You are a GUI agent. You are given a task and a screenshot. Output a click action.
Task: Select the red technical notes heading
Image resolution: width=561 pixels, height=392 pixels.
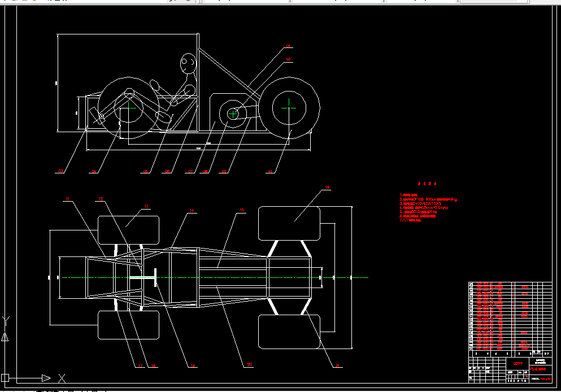click(427, 184)
